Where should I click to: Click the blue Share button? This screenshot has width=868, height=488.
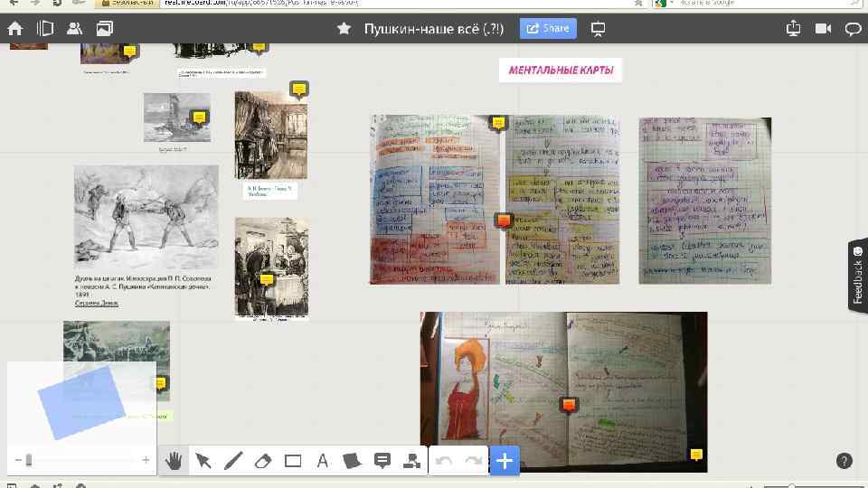click(548, 28)
